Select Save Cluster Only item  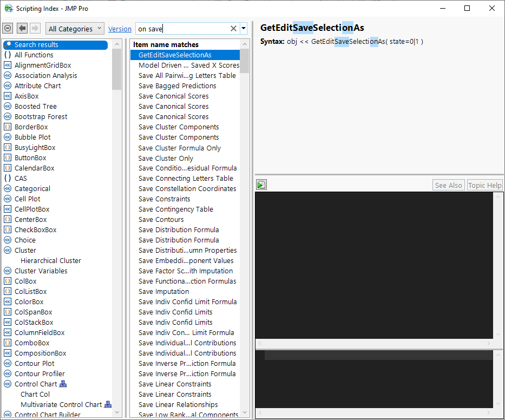pyautogui.click(x=166, y=158)
